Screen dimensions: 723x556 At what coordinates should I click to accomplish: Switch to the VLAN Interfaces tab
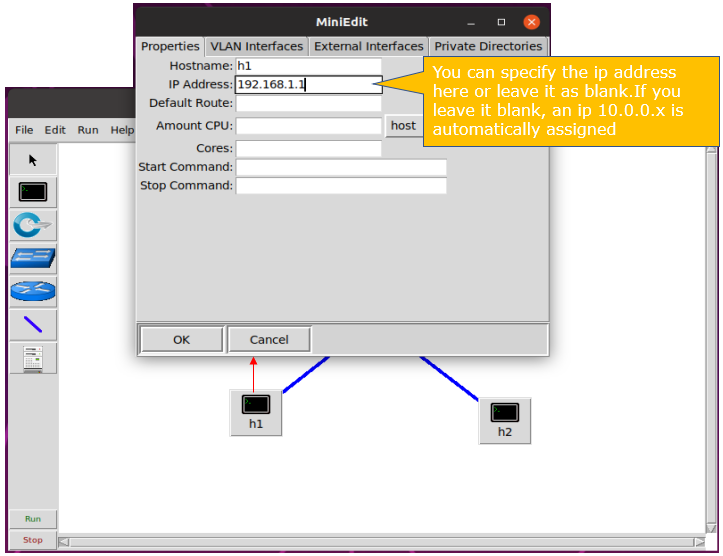click(256, 46)
